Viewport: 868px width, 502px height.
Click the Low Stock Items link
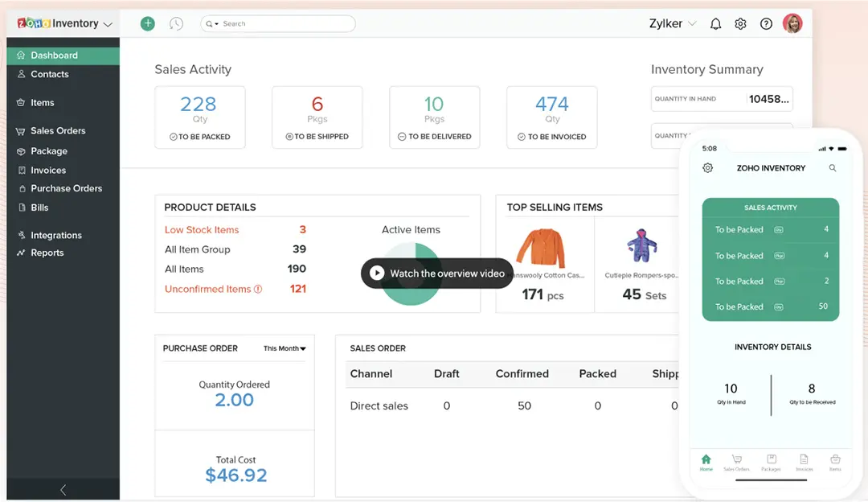pos(202,230)
